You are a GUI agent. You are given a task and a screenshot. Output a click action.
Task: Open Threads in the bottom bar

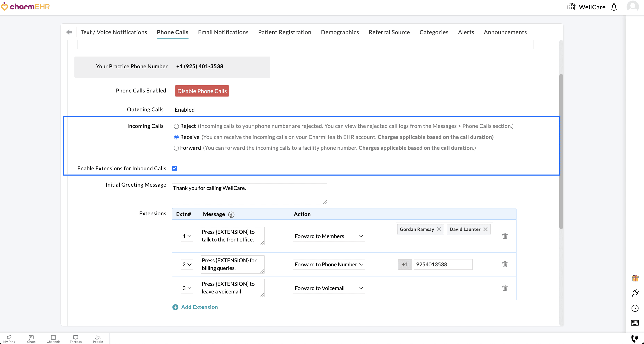click(x=76, y=339)
